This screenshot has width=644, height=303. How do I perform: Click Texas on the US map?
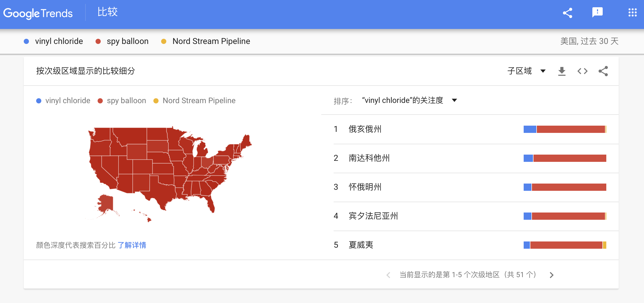tap(160, 191)
